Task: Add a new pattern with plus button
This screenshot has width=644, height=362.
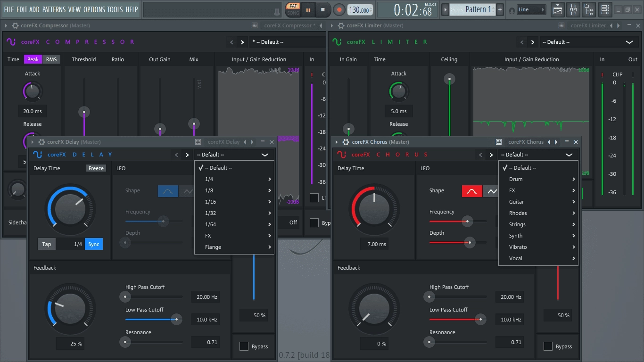Action: [500, 9]
